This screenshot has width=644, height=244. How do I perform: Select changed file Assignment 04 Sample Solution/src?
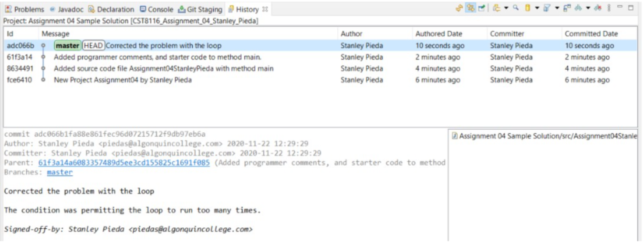coord(544,136)
